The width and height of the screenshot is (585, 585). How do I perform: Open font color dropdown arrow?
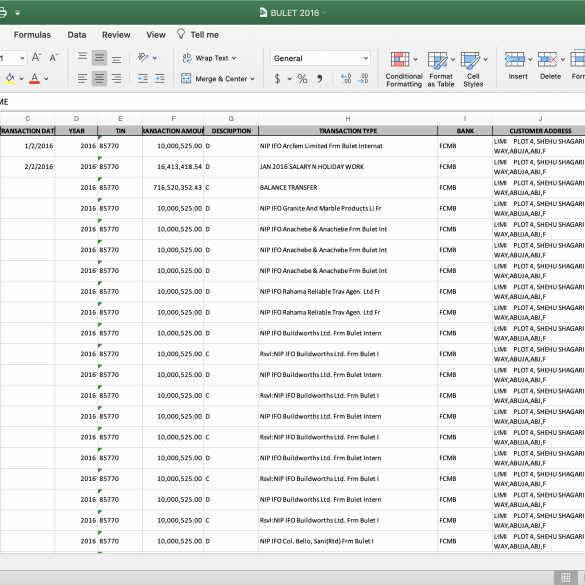tap(46, 79)
